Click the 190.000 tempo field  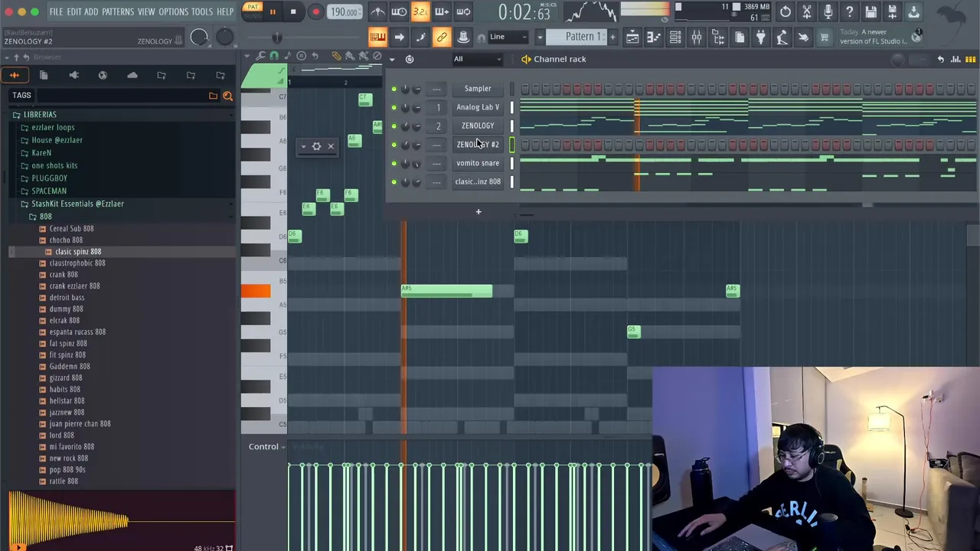coord(344,12)
